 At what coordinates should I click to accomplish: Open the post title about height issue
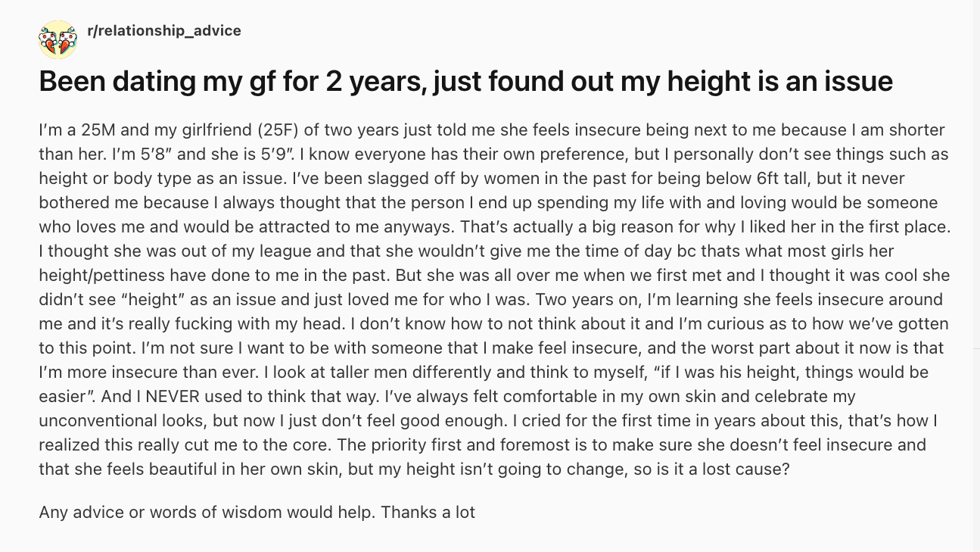465,81
